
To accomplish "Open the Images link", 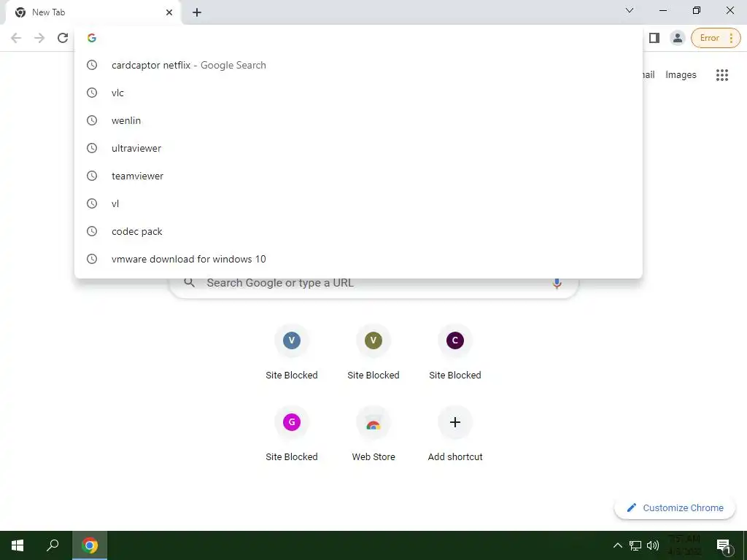I will click(x=681, y=75).
